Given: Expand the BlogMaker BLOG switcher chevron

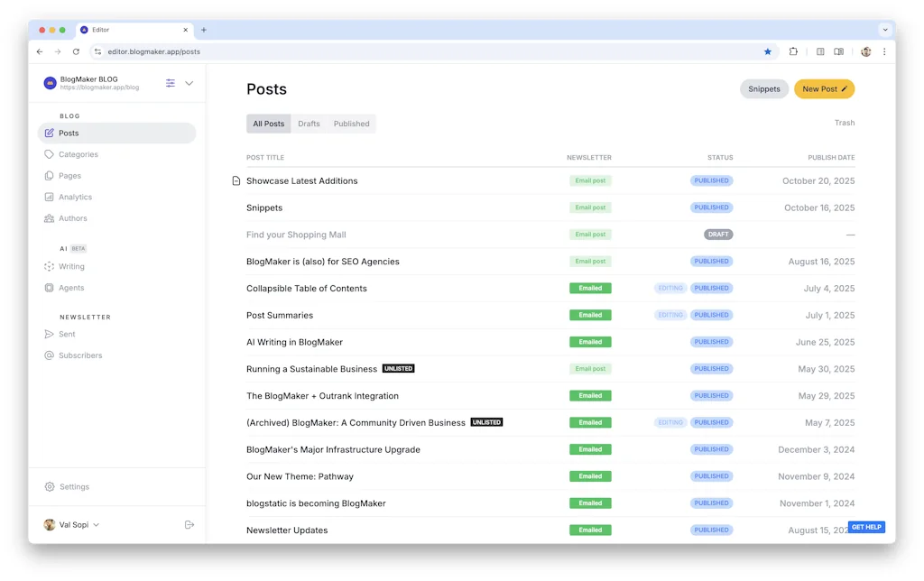Looking at the screenshot, I should tap(189, 83).
